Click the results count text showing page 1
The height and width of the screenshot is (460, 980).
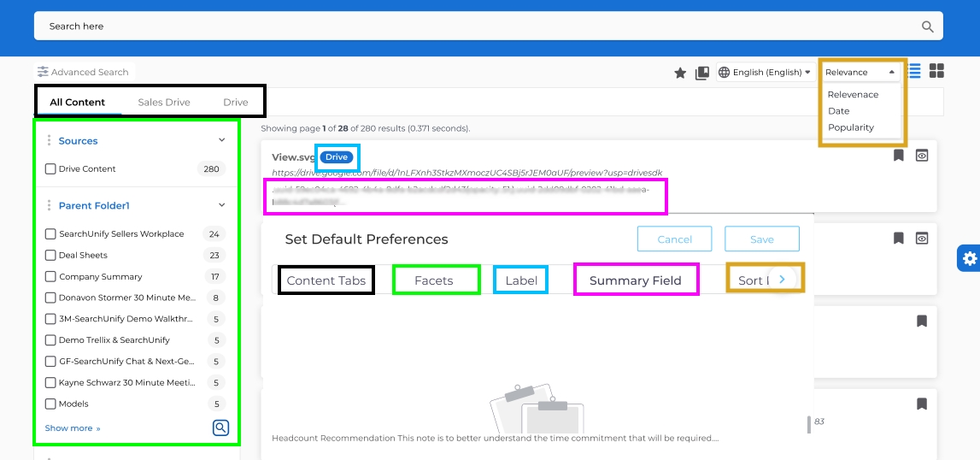point(365,128)
